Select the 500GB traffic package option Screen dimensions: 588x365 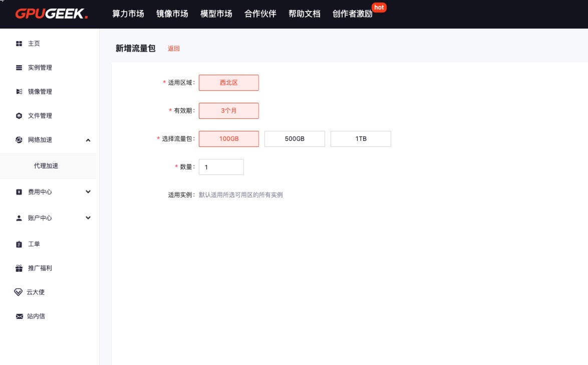tap(295, 139)
